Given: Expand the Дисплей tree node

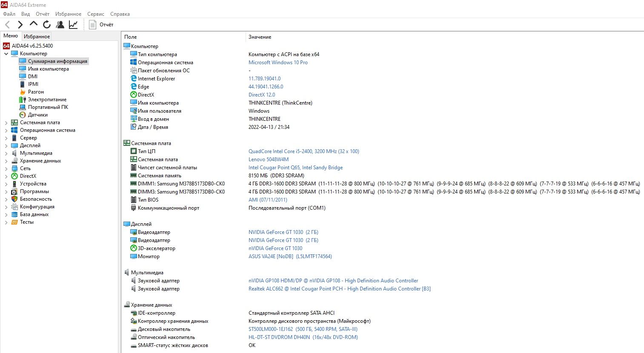Looking at the screenshot, I should 6,145.
